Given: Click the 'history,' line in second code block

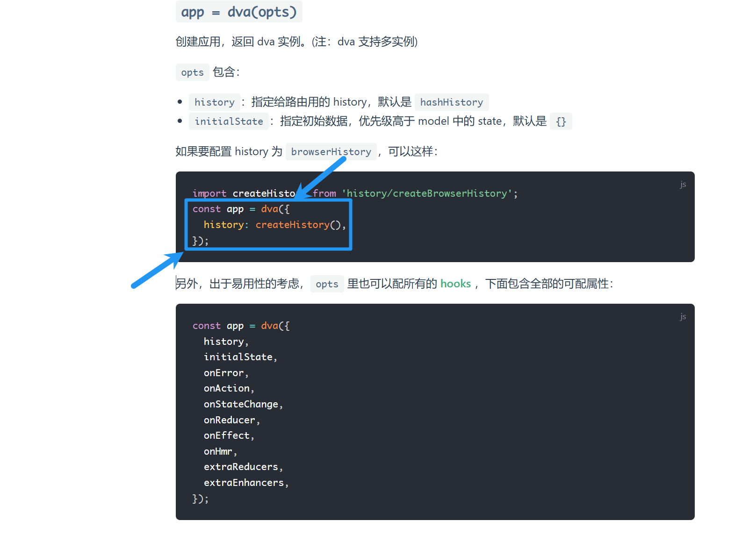Looking at the screenshot, I should point(226,342).
